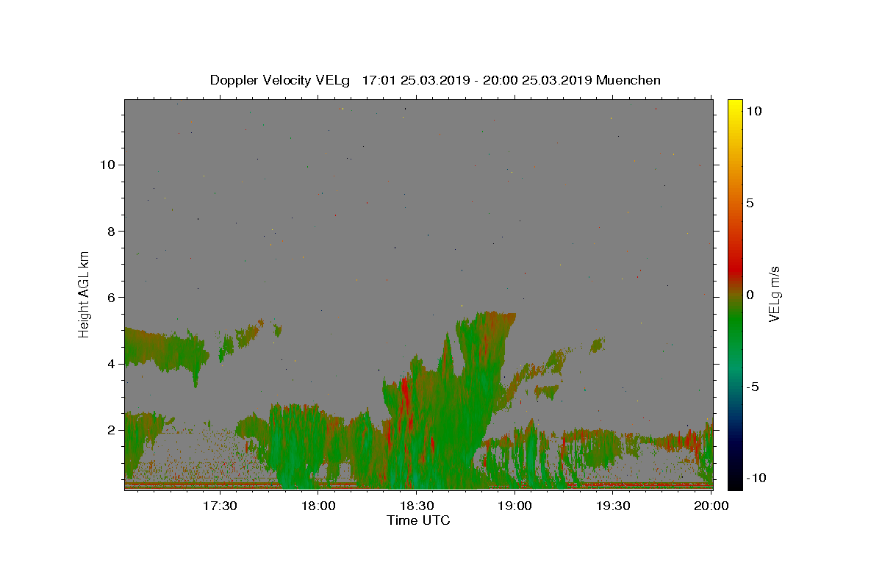This screenshot has height=588, width=882.
Task: Click the height axis label '4'
Action: (111, 364)
